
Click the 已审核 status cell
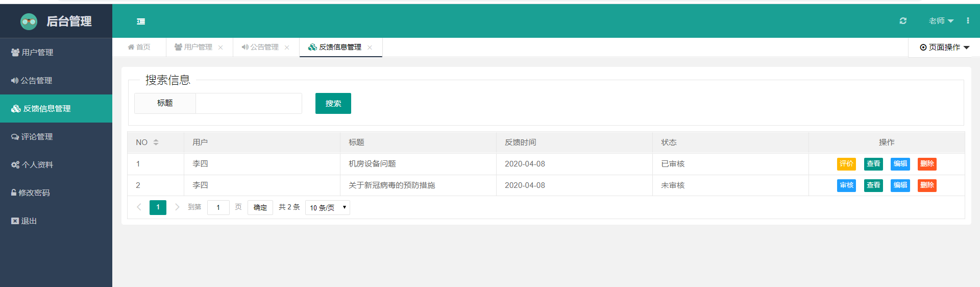pos(730,164)
